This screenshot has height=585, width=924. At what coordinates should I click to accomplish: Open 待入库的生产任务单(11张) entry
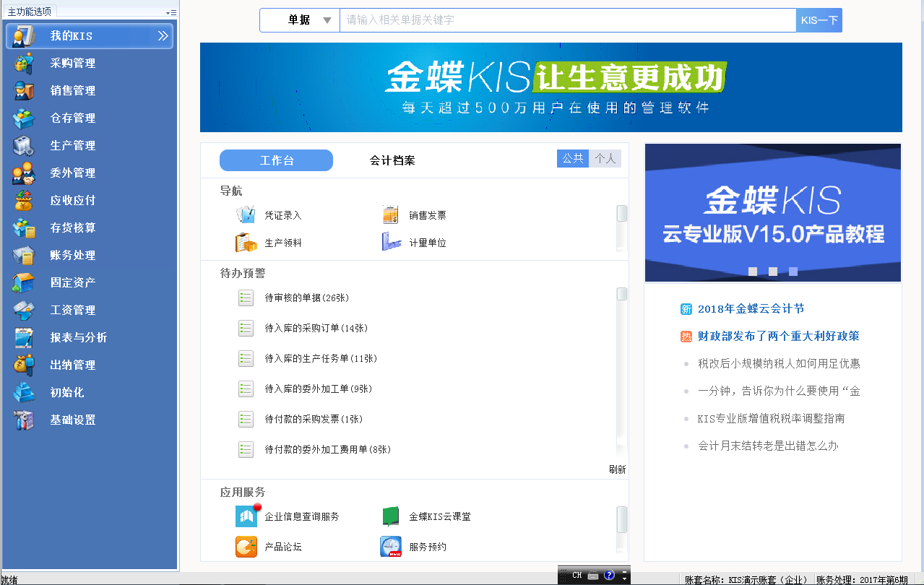click(321, 358)
